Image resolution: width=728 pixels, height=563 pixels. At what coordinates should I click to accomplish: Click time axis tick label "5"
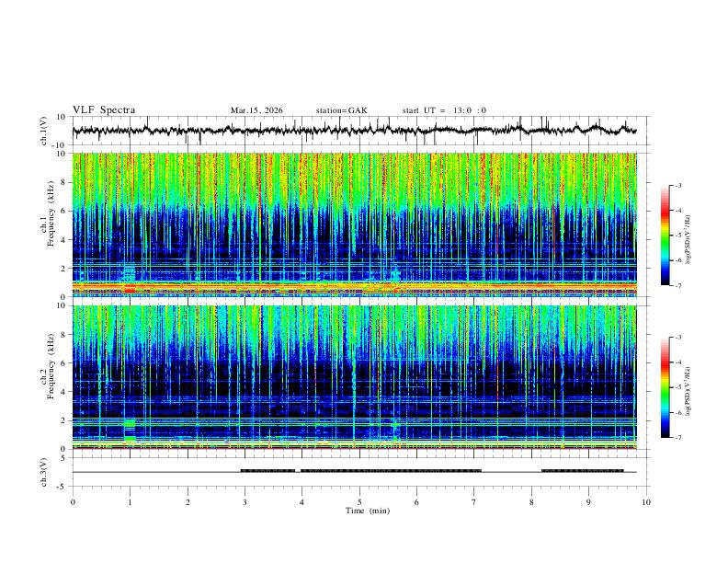359,502
